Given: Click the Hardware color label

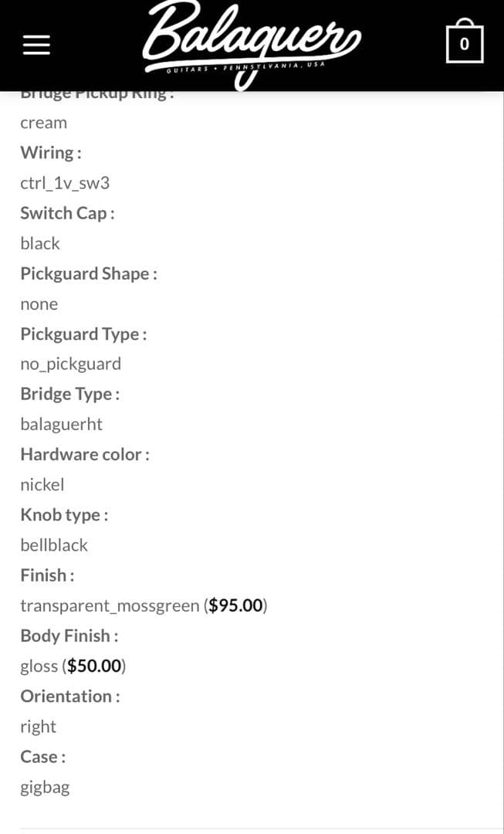Looking at the screenshot, I should click(x=84, y=454).
